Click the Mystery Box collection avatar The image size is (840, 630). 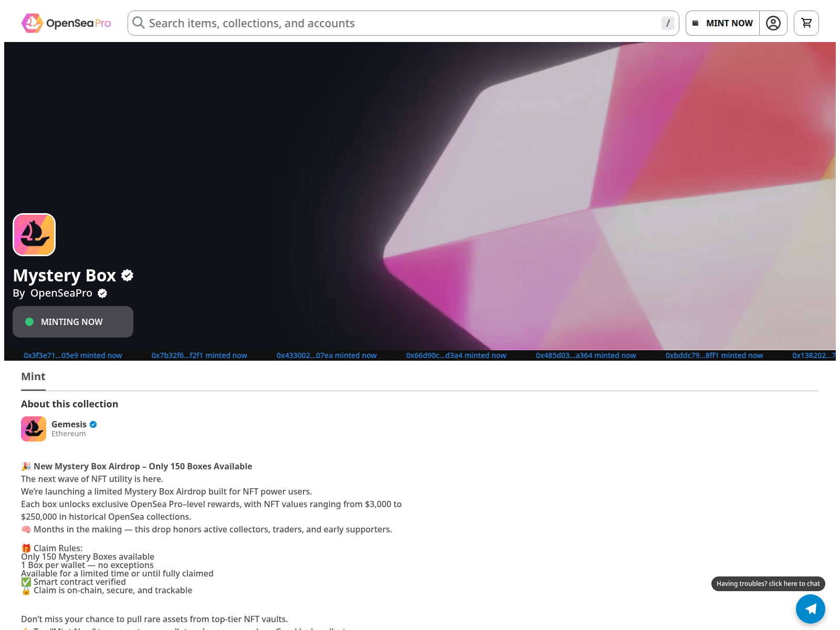click(x=34, y=235)
